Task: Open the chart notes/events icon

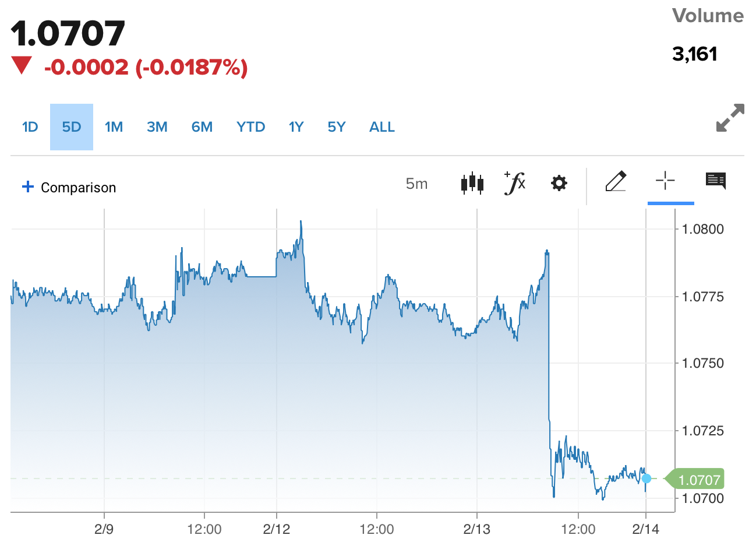Action: click(716, 181)
